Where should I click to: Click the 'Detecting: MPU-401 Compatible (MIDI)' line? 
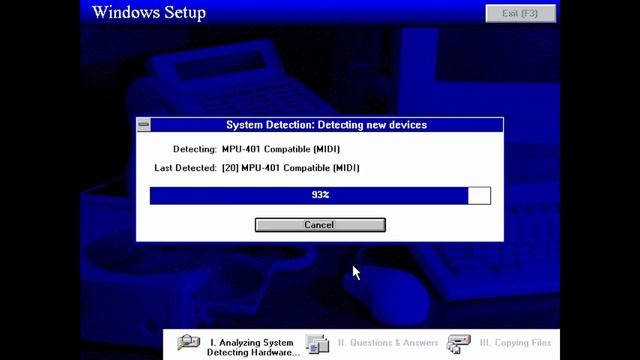(256, 149)
